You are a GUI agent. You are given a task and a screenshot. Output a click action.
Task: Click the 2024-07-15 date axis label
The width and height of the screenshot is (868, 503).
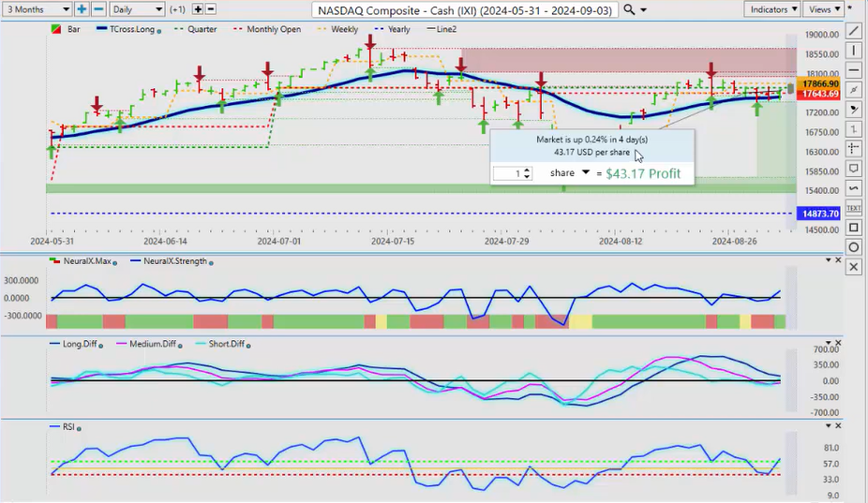393,242
